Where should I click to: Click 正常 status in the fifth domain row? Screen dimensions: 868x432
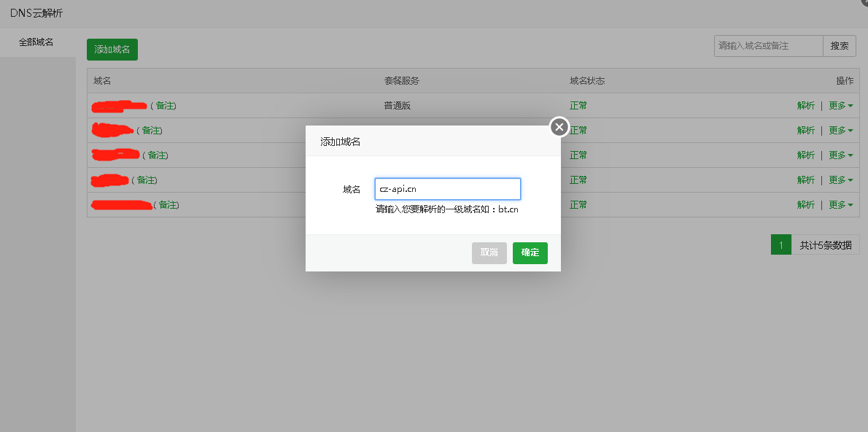(578, 205)
